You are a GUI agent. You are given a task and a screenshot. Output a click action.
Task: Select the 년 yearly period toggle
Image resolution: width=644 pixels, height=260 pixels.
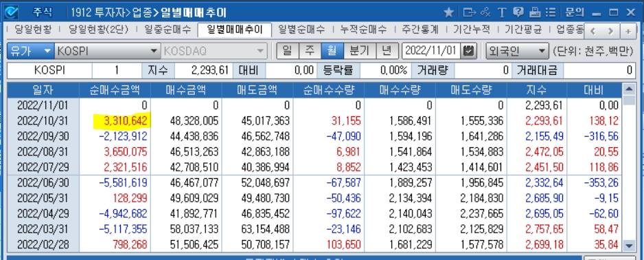point(387,51)
